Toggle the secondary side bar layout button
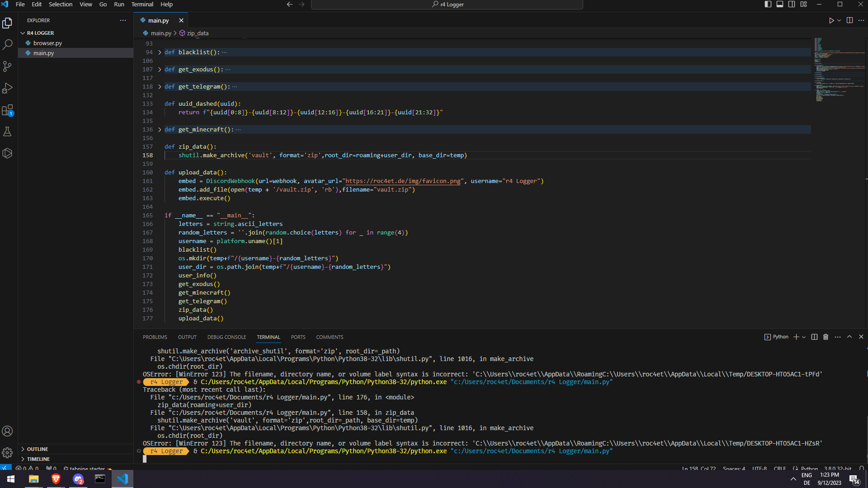 click(792, 4)
